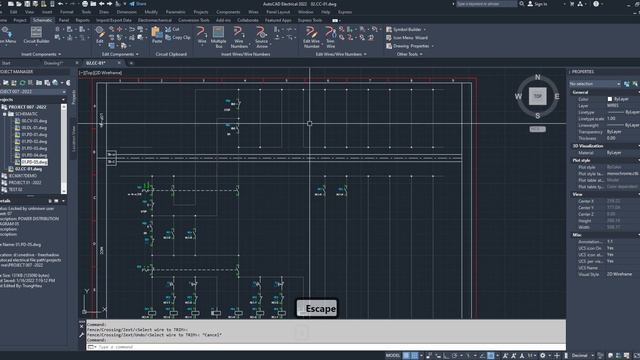Image resolution: width=640 pixels, height=360 pixels.
Task: Click MODEL space toggle in status bar
Action: pos(393,356)
